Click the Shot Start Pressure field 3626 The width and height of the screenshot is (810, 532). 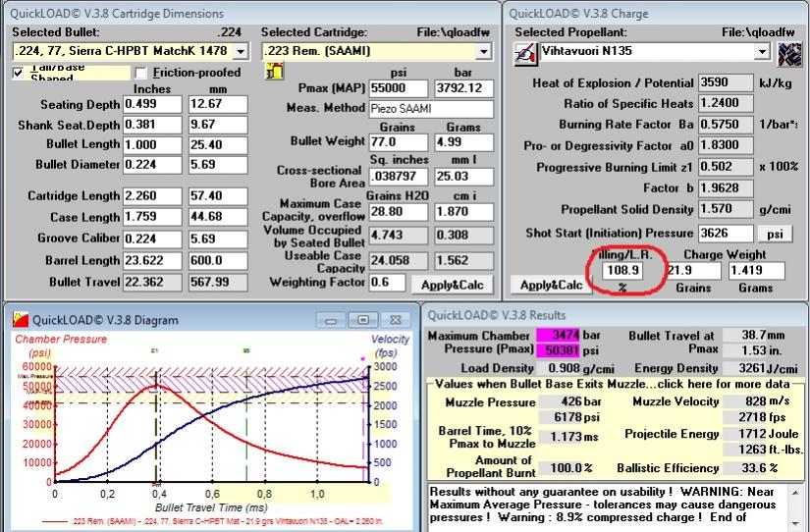coord(726,234)
